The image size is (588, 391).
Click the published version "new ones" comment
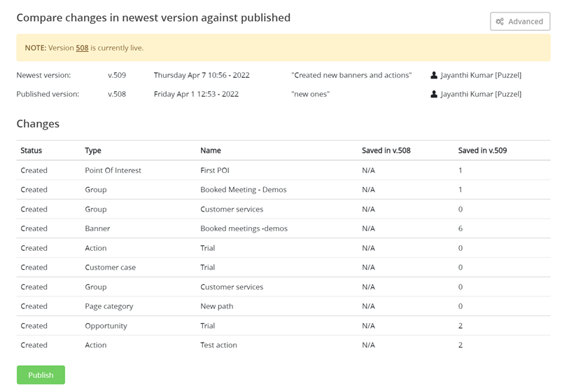pyautogui.click(x=310, y=94)
